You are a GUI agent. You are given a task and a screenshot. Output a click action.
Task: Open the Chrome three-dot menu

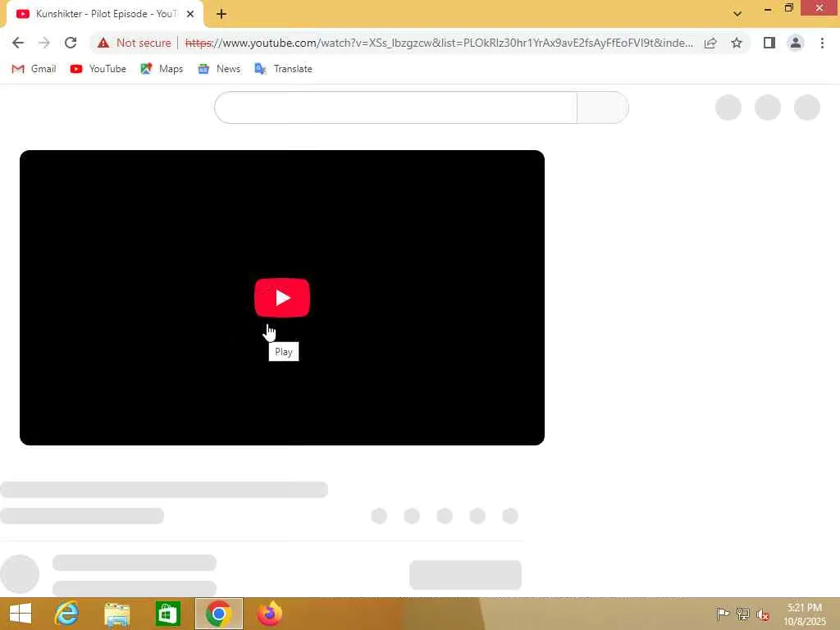822,43
